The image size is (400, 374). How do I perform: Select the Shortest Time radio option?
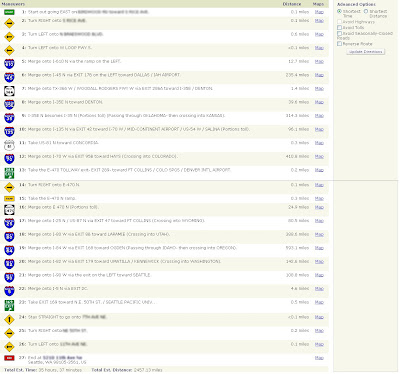(x=339, y=11)
